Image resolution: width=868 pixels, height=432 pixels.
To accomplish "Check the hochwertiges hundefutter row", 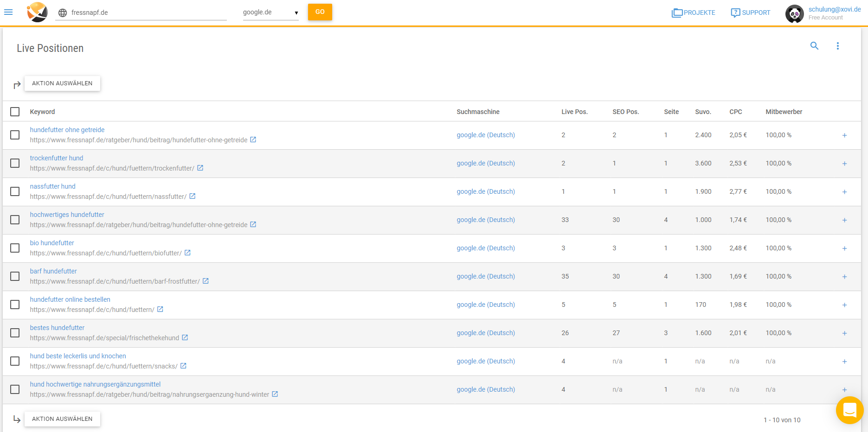I will 15,220.
